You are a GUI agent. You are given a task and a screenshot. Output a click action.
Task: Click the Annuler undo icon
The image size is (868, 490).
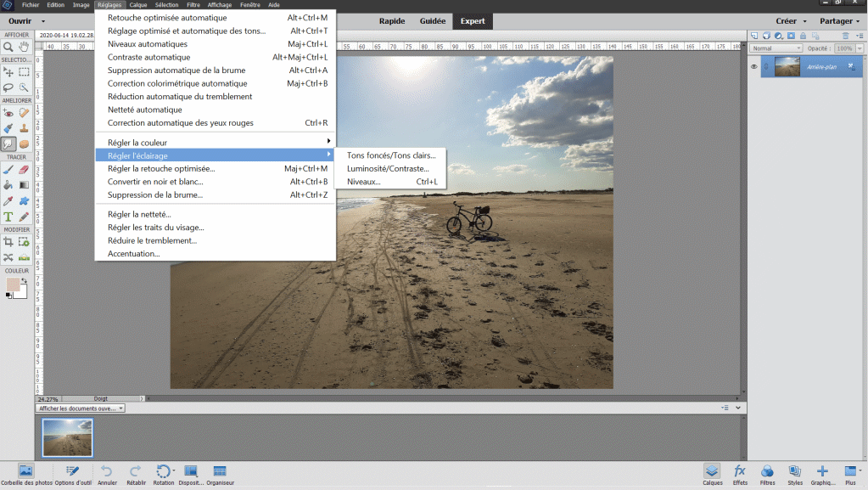(x=107, y=473)
